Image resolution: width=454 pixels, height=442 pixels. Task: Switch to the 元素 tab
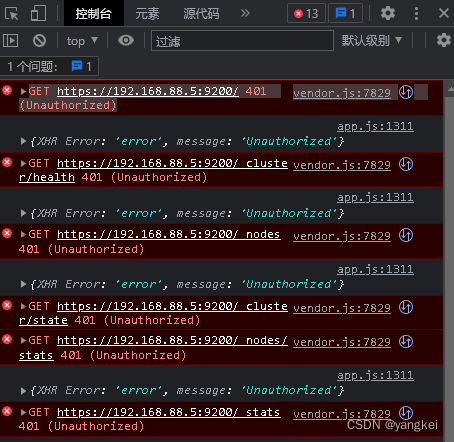pyautogui.click(x=147, y=14)
